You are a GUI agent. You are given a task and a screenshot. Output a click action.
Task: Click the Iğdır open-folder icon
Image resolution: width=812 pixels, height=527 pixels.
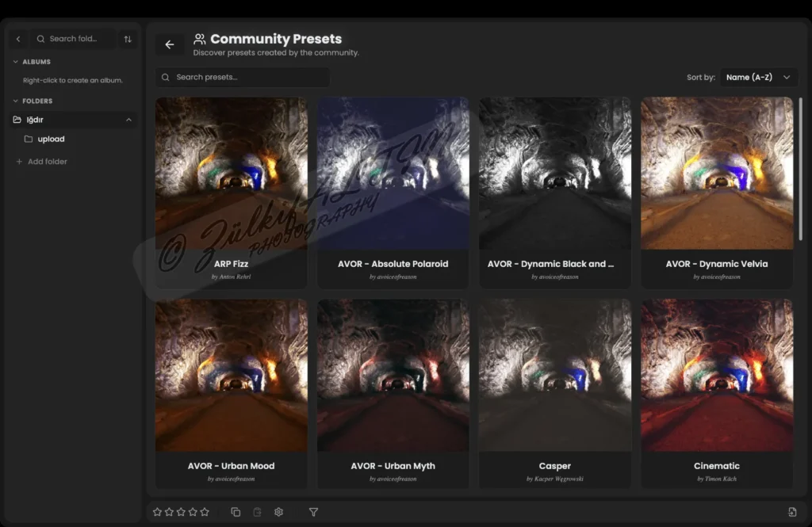click(x=17, y=120)
